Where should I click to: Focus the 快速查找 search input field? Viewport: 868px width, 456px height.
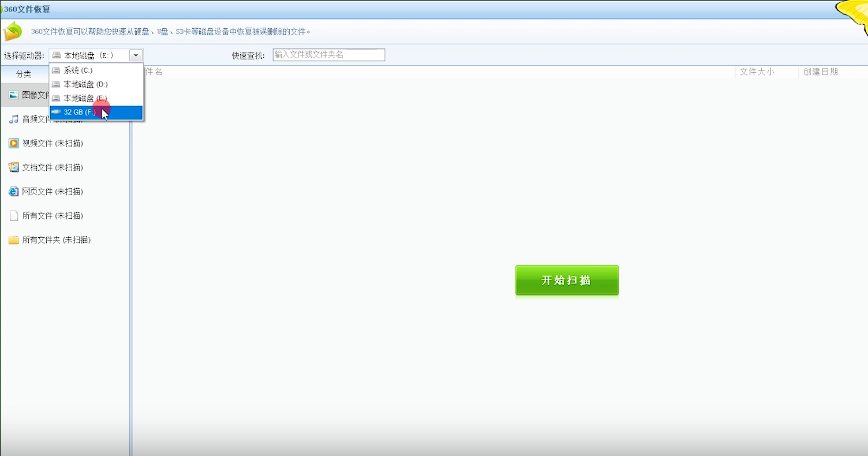(x=329, y=55)
